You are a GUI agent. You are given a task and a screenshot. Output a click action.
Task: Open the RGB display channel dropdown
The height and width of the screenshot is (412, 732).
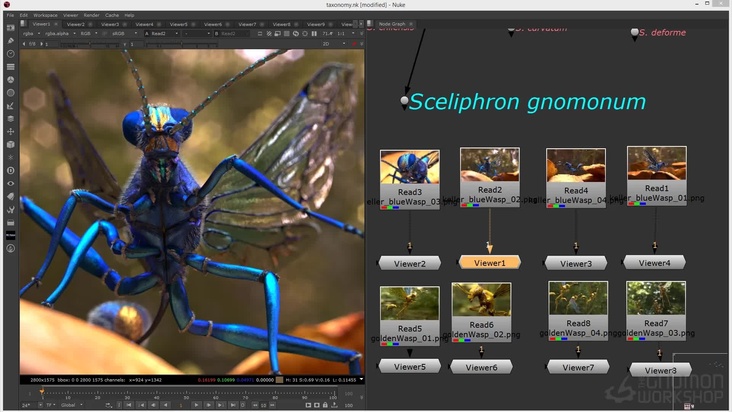89,34
